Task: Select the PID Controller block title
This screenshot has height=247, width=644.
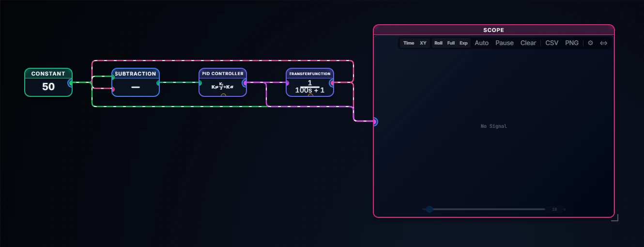Action: pyautogui.click(x=223, y=74)
